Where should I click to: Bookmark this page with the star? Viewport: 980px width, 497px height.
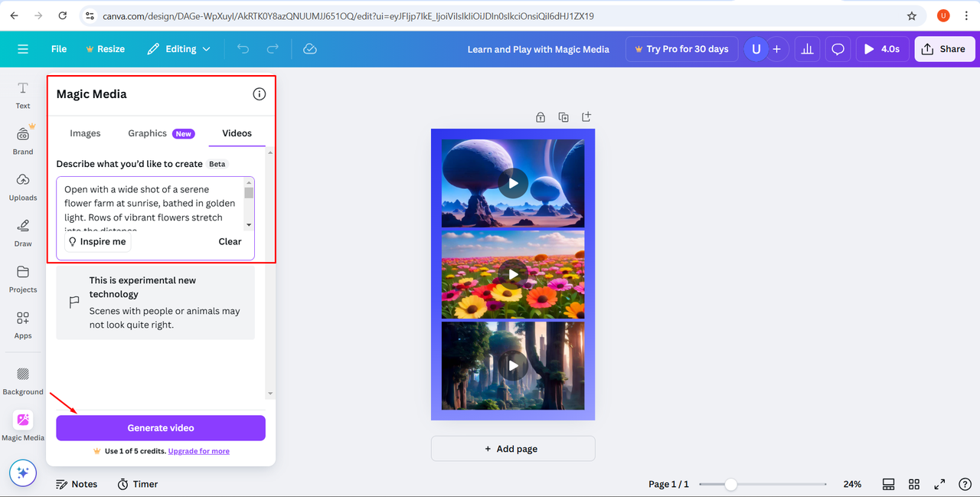(911, 15)
